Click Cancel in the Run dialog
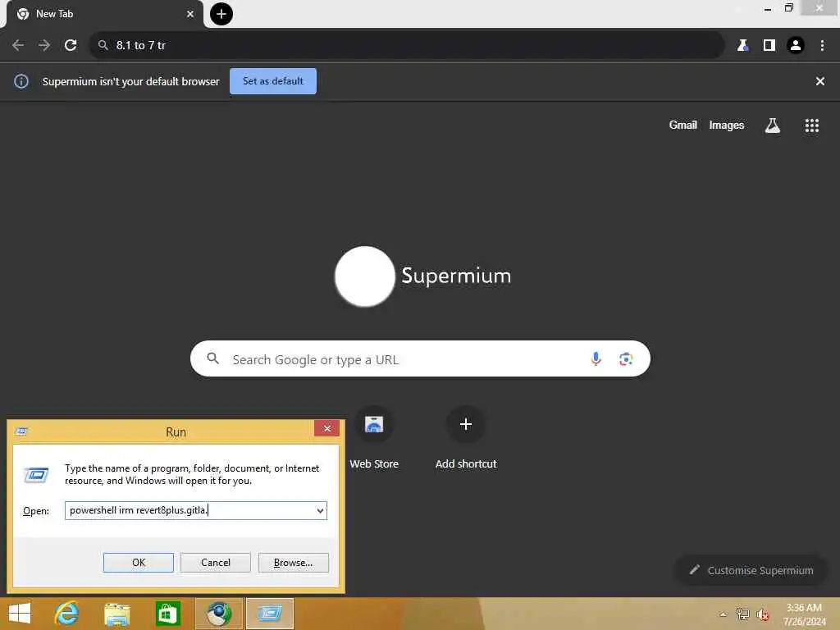840x630 pixels. pos(216,563)
